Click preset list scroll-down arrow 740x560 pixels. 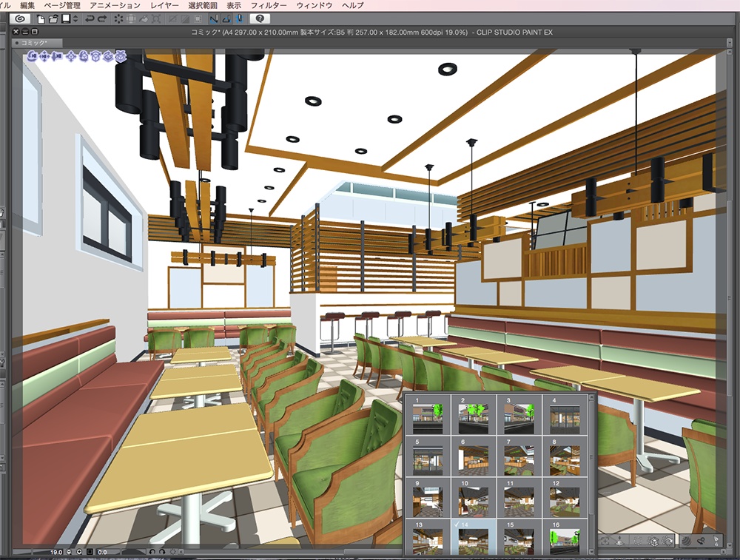click(591, 553)
